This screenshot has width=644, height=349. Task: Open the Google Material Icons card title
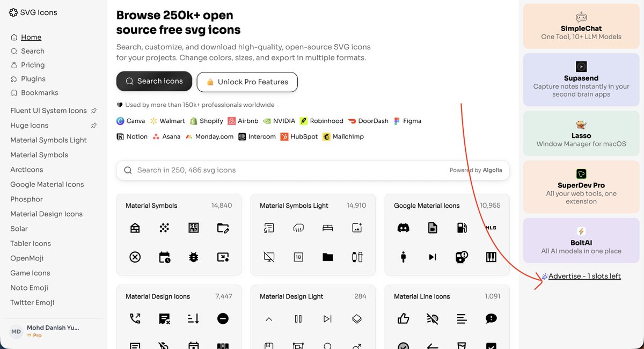(x=427, y=206)
